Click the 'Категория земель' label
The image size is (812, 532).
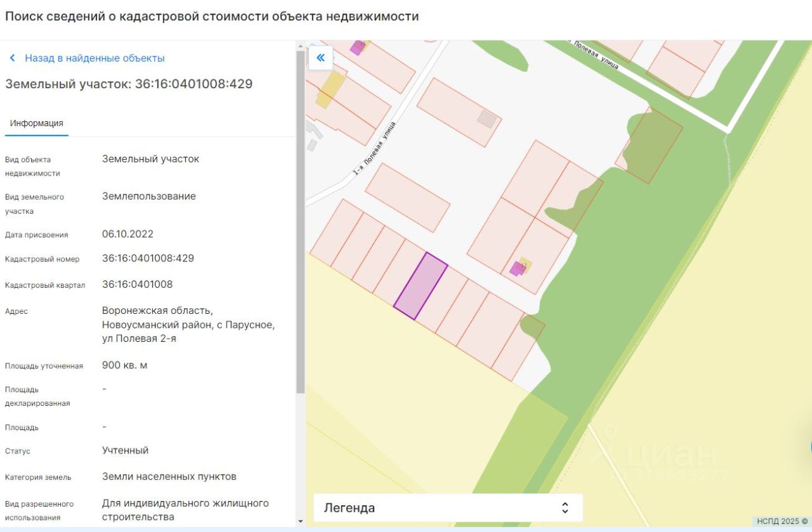click(38, 477)
